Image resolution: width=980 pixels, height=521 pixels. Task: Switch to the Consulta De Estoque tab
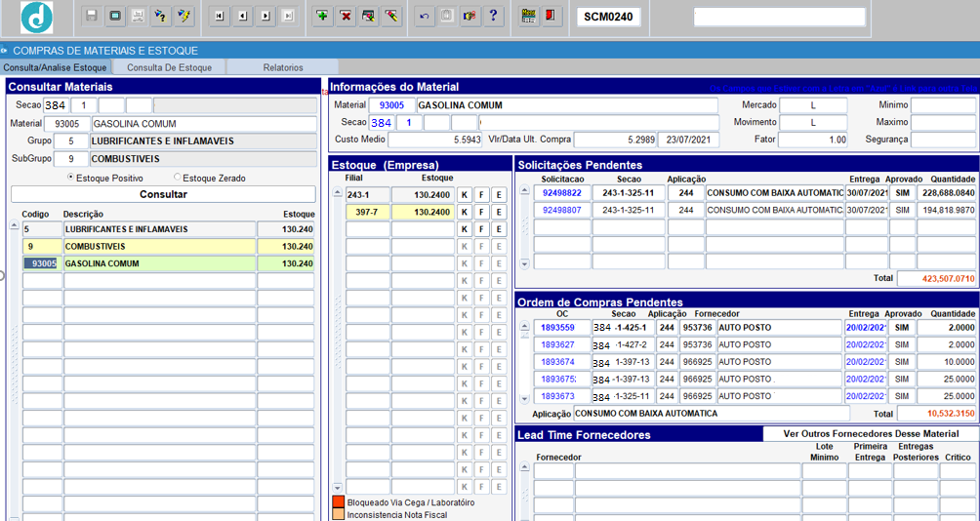tap(170, 67)
